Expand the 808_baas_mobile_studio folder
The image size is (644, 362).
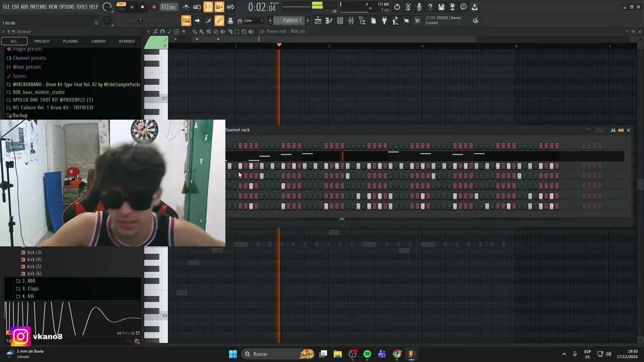pos(39,92)
